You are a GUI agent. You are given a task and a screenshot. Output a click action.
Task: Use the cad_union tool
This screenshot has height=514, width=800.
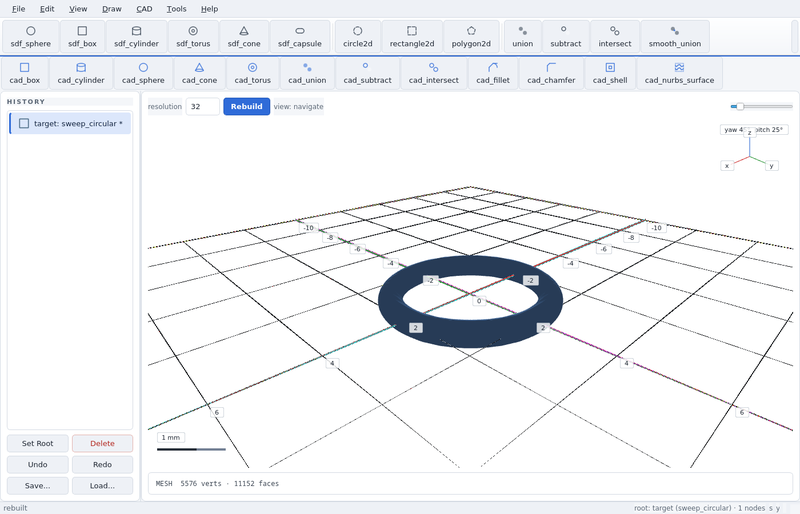click(x=307, y=74)
